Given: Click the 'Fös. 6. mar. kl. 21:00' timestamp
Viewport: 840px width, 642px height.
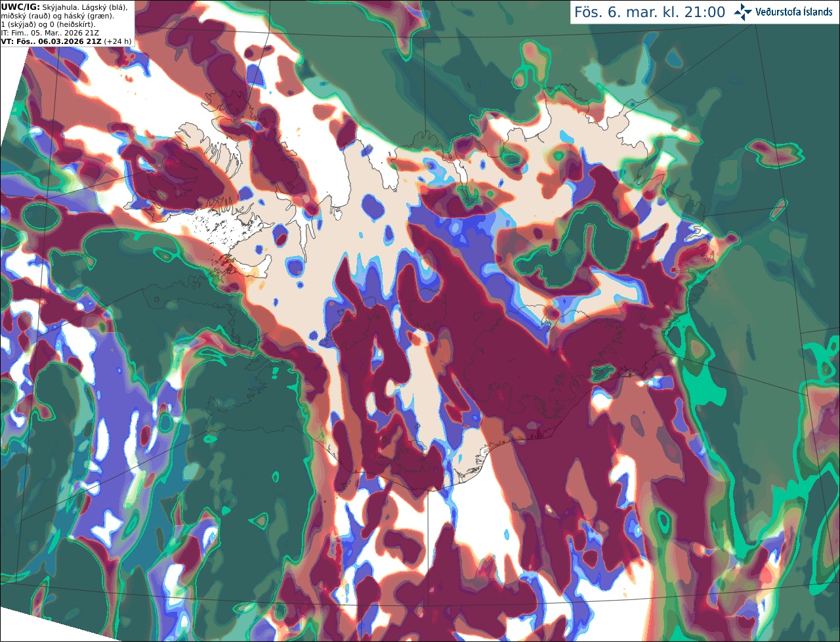Looking at the screenshot, I should (x=650, y=12).
